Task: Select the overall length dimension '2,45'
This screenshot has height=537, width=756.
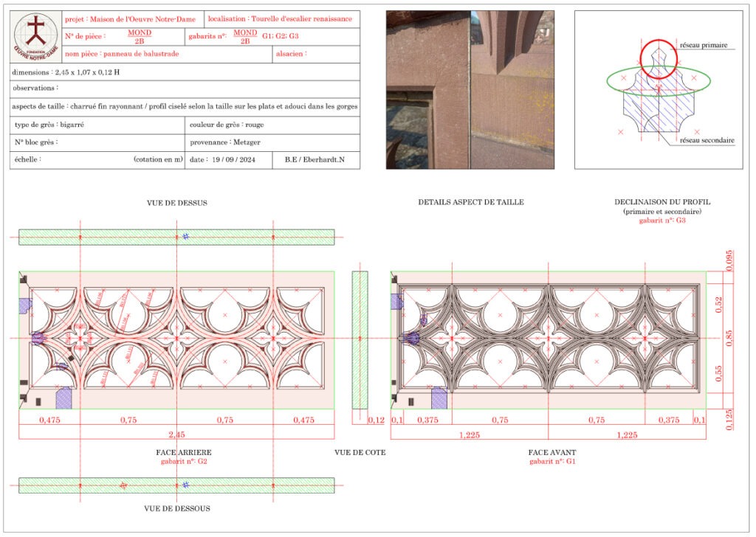Action: [x=176, y=435]
